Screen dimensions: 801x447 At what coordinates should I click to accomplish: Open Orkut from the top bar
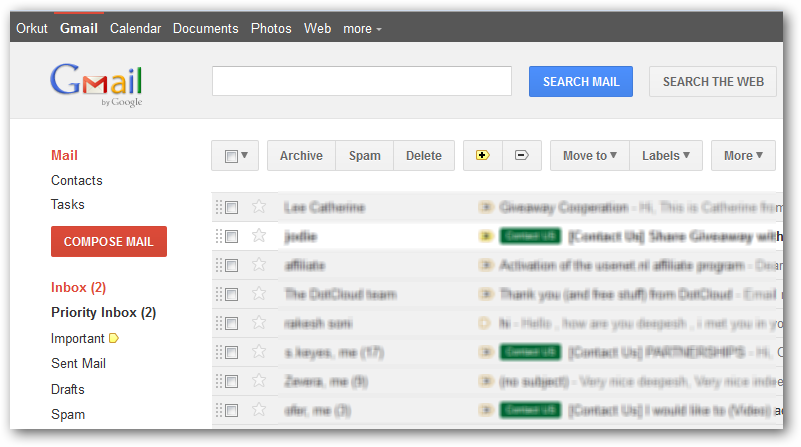(32, 28)
